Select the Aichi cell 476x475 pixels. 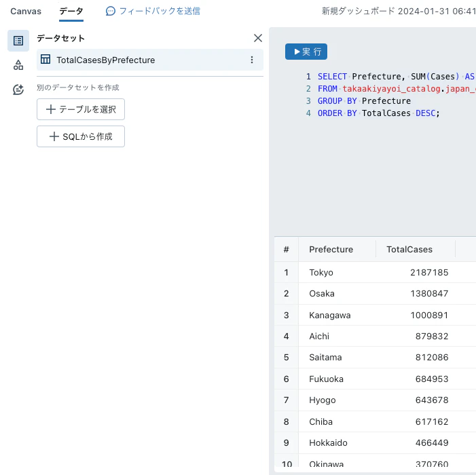[x=337, y=336]
